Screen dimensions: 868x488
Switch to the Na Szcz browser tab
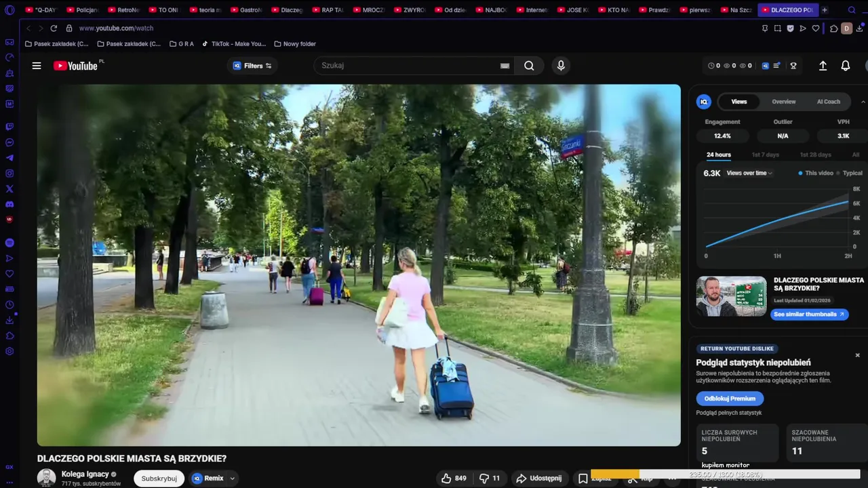point(736,10)
